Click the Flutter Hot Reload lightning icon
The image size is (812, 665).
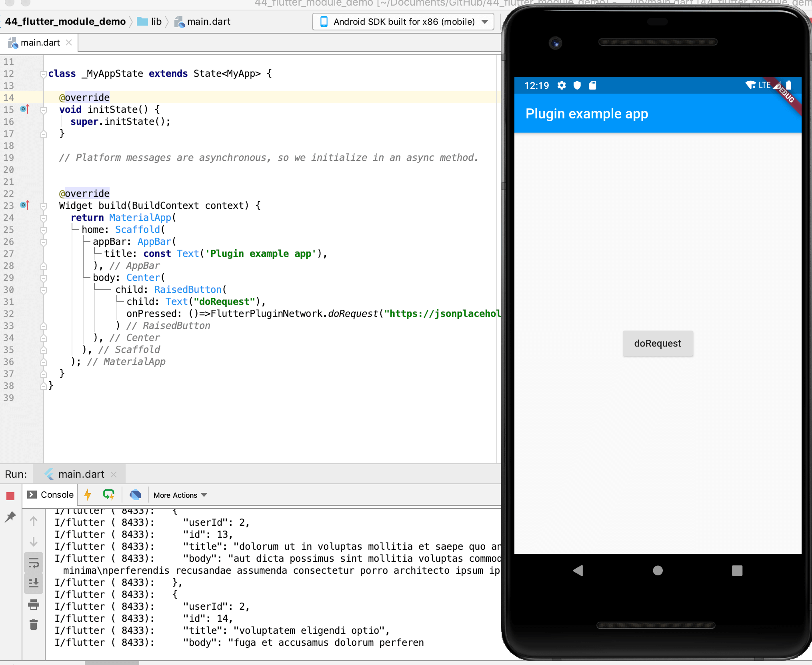(88, 495)
